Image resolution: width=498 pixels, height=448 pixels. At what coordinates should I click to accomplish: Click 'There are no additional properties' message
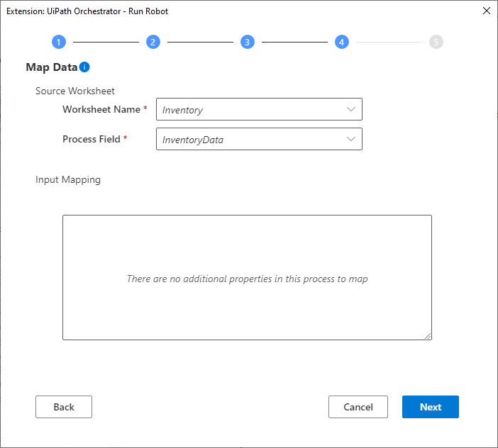(247, 279)
